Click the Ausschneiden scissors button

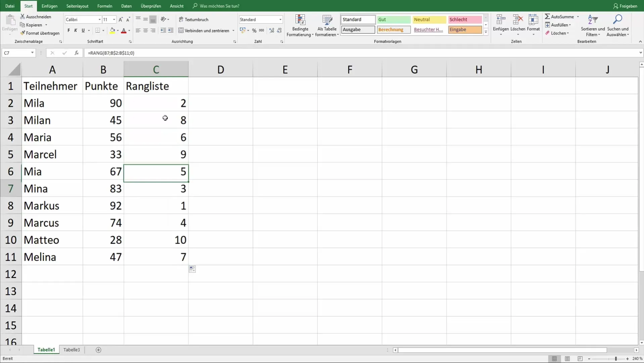pyautogui.click(x=36, y=16)
